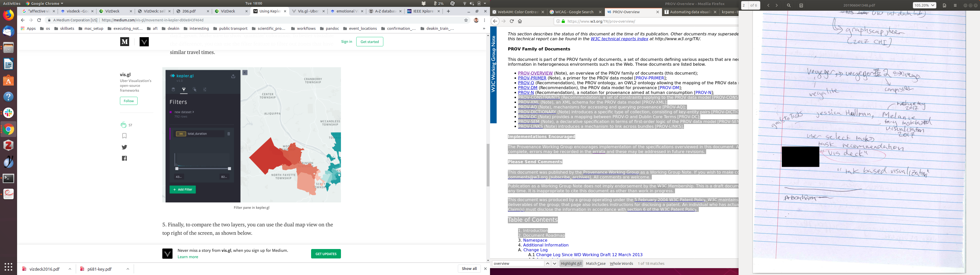Open Terminal from the Ubuntu dock

coord(8,178)
